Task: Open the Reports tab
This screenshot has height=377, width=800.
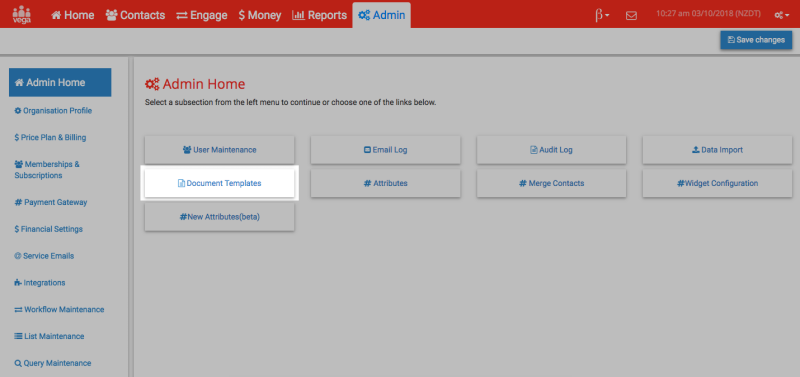Action: click(319, 15)
